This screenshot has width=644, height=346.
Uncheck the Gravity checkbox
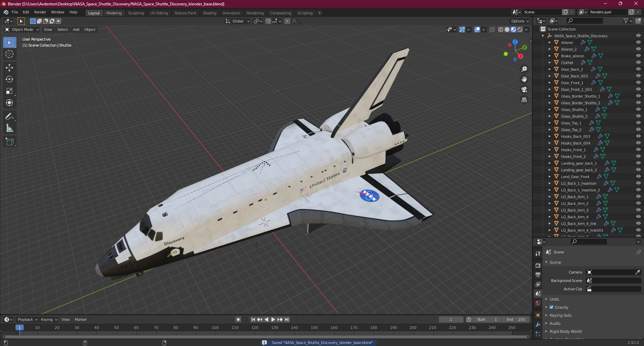(x=551, y=307)
